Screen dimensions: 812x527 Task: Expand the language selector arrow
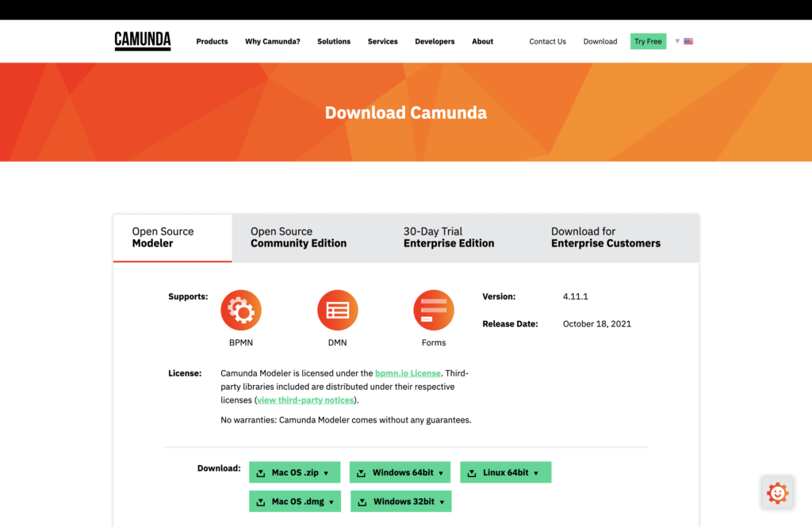677,41
